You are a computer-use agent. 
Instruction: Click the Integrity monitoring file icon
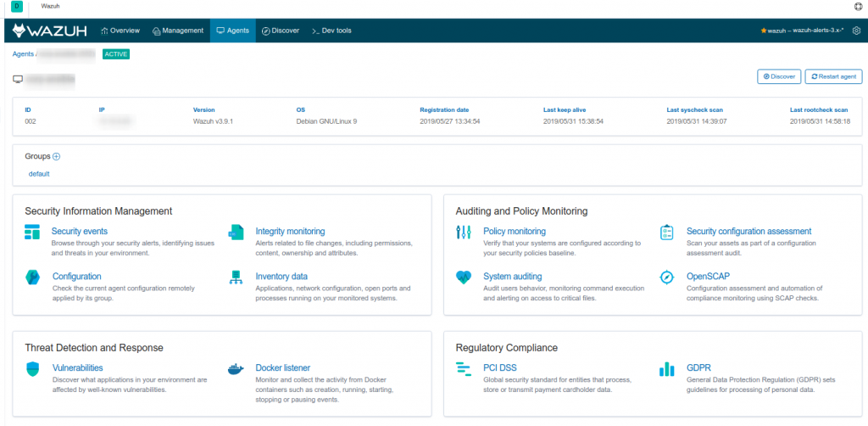(236, 233)
